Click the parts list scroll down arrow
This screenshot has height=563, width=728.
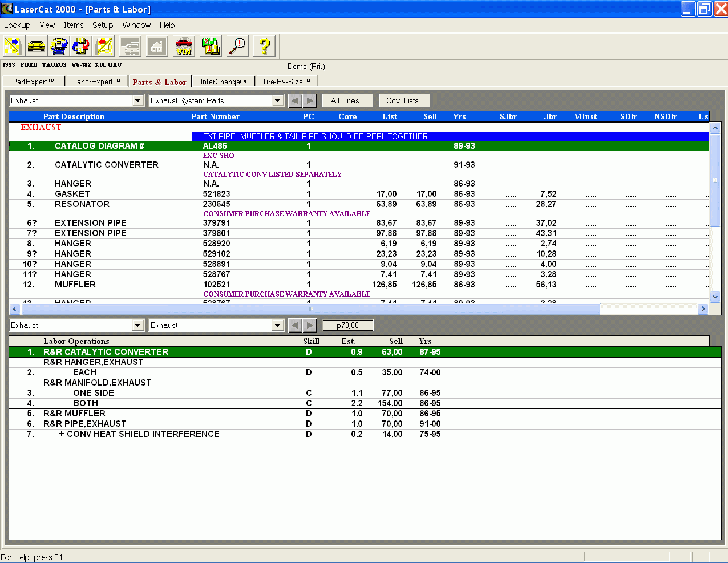click(x=715, y=297)
